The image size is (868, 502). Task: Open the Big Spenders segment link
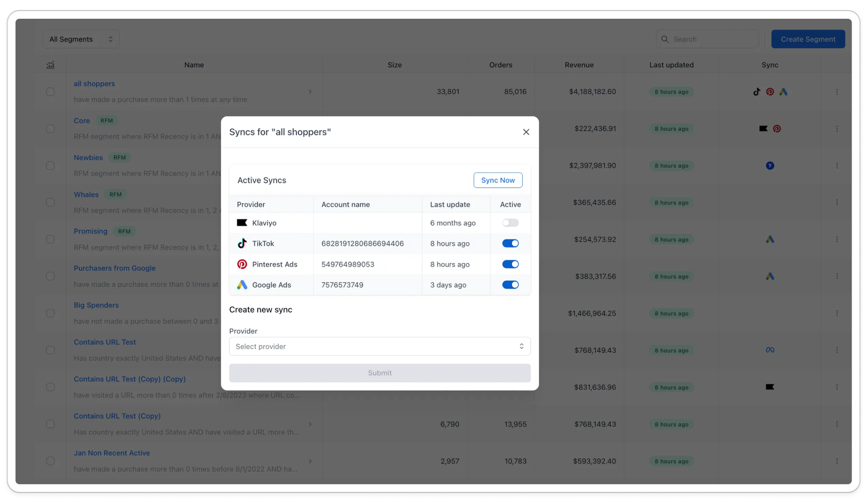[96, 305]
